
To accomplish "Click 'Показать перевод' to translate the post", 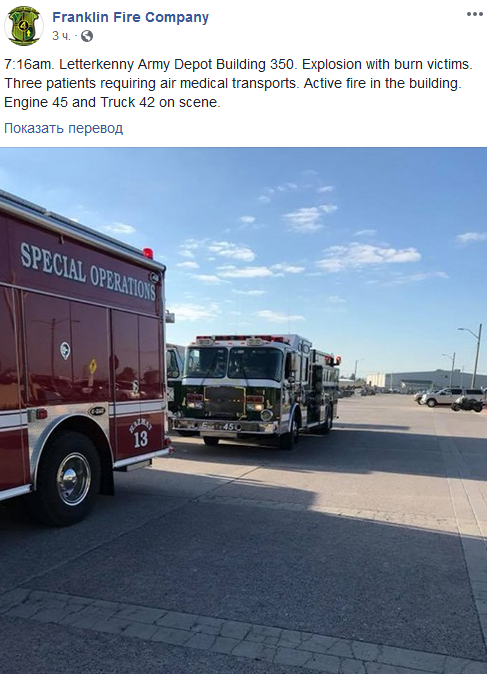I will pos(64,128).
